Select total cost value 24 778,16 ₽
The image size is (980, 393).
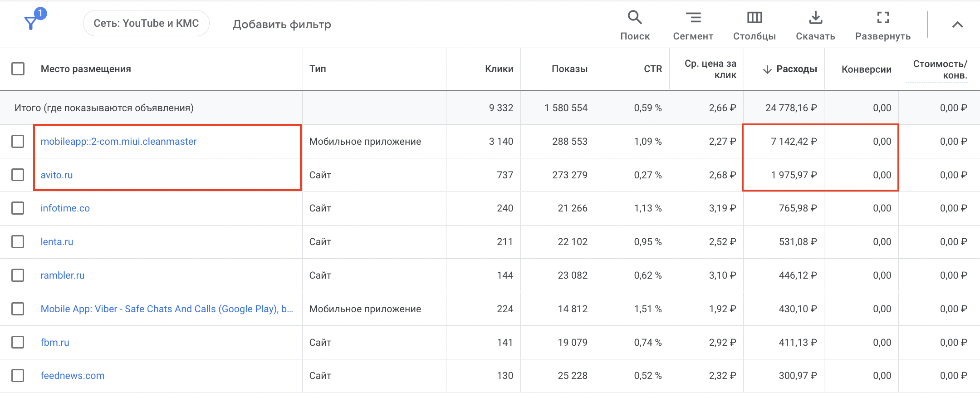791,108
